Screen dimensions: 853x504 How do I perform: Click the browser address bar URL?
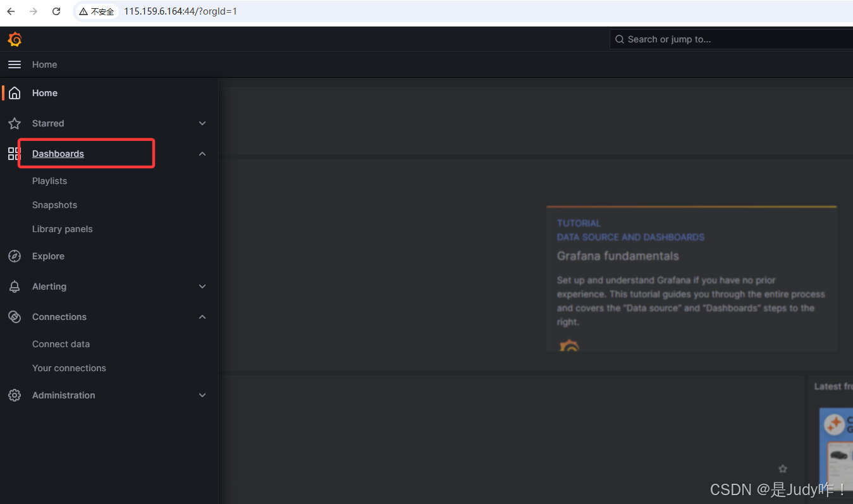coord(180,11)
